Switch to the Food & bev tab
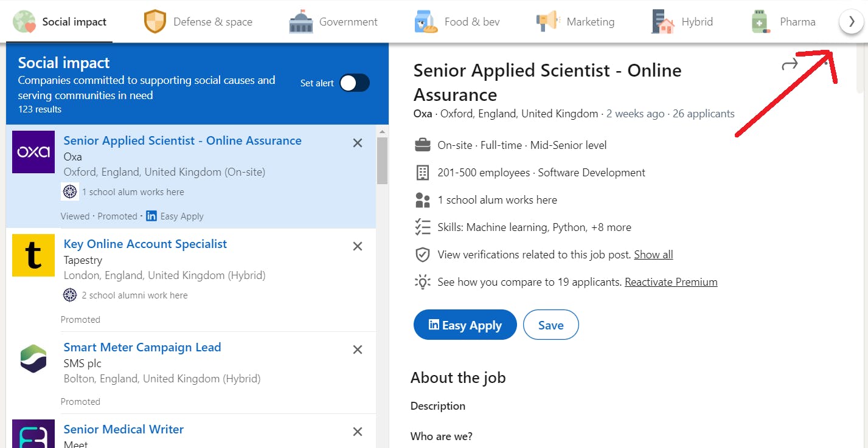The image size is (868, 448). pyautogui.click(x=457, y=22)
